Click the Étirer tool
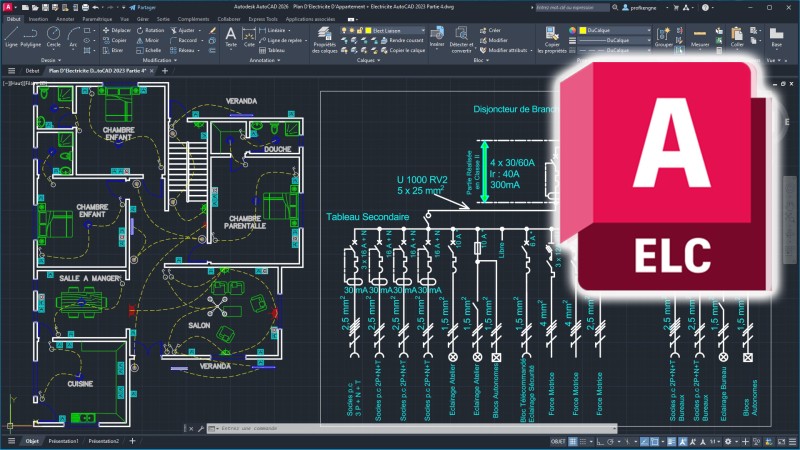This screenshot has width=800, height=450. 113,51
